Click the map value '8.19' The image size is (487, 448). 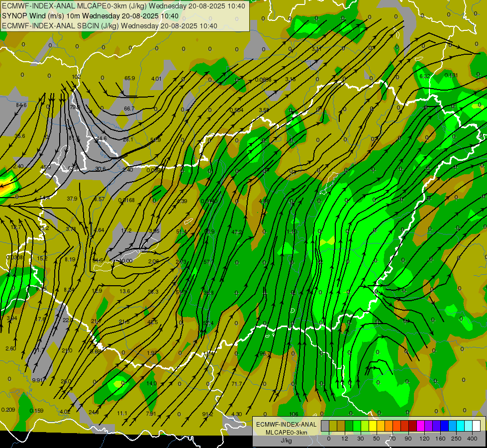[70, 259]
